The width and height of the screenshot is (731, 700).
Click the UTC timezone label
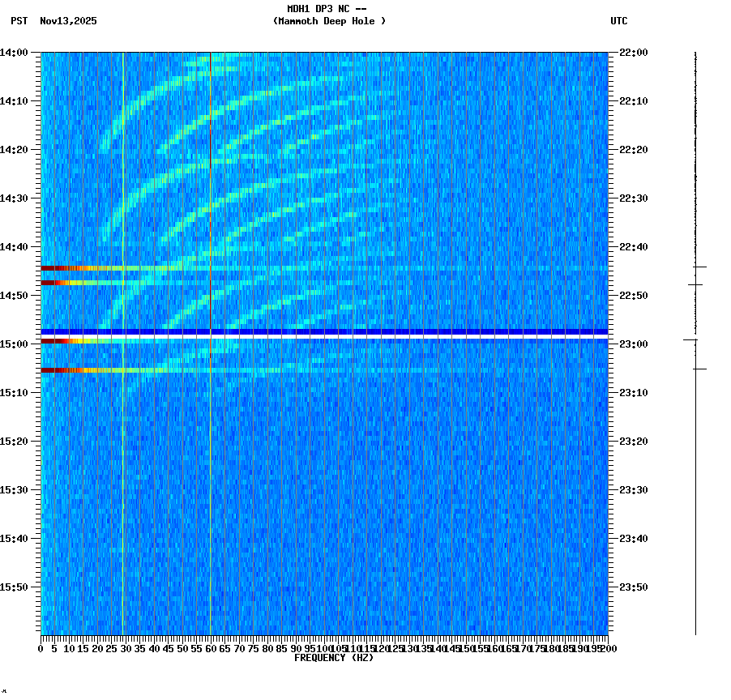pyautogui.click(x=618, y=22)
